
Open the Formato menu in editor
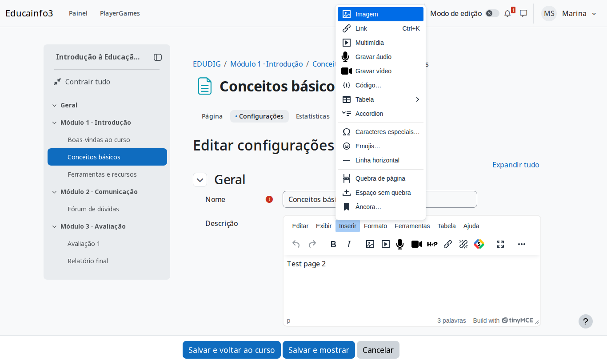(x=375, y=226)
